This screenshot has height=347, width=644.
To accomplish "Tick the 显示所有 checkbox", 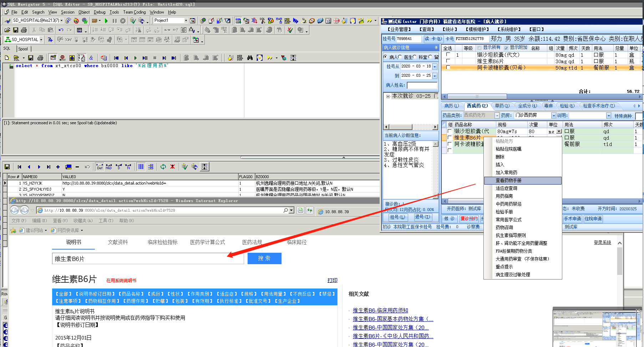I will click(480, 48).
